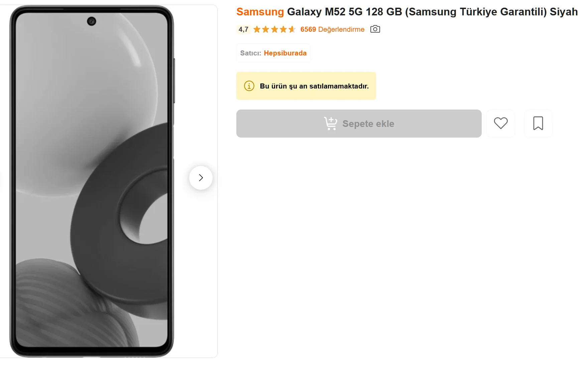
Task: Click the 'Bu ürün şu an satılamamaktadır' notice text
Action: coord(314,86)
